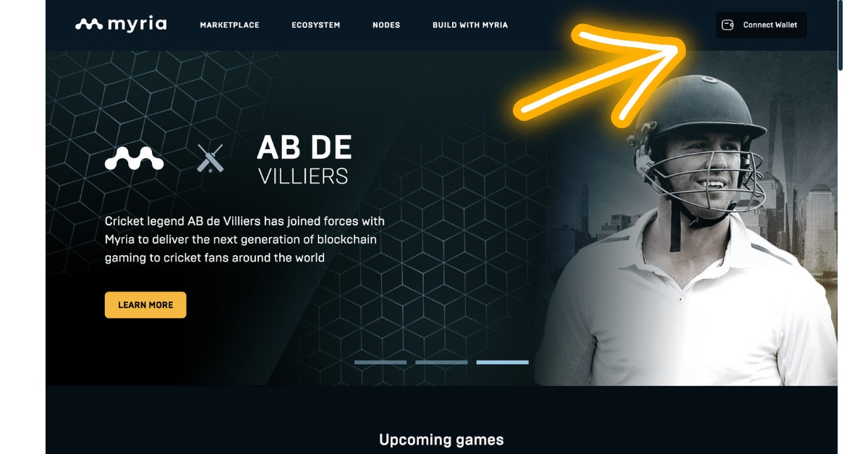Click the crossed cricket bats icon
Screen dimensions: 868x454
[x=210, y=158]
